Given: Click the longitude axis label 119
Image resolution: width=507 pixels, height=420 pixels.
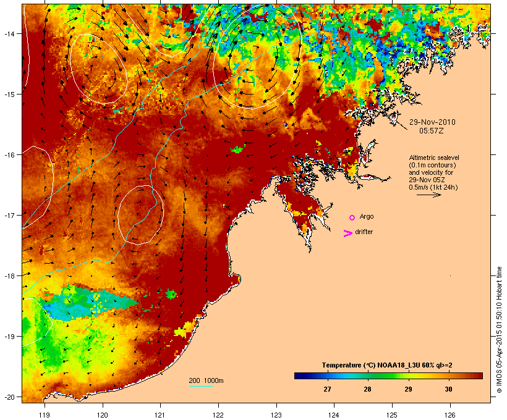Looking at the screenshot, I should pos(45,415).
